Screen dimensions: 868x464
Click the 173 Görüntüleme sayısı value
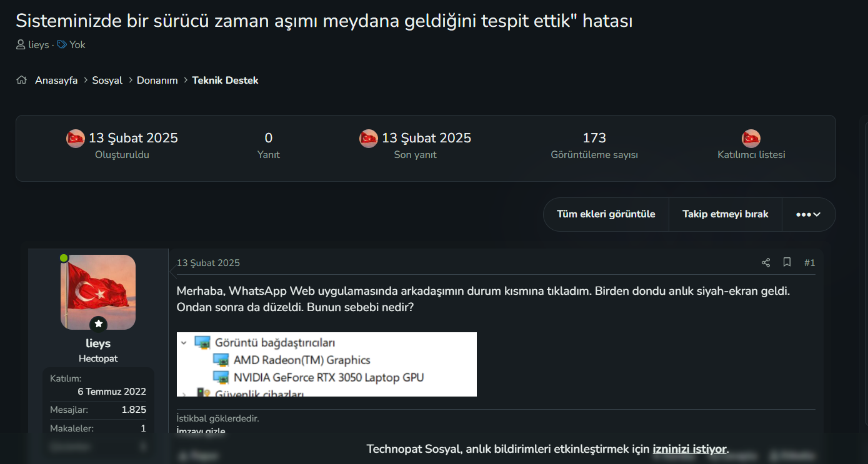click(x=594, y=138)
